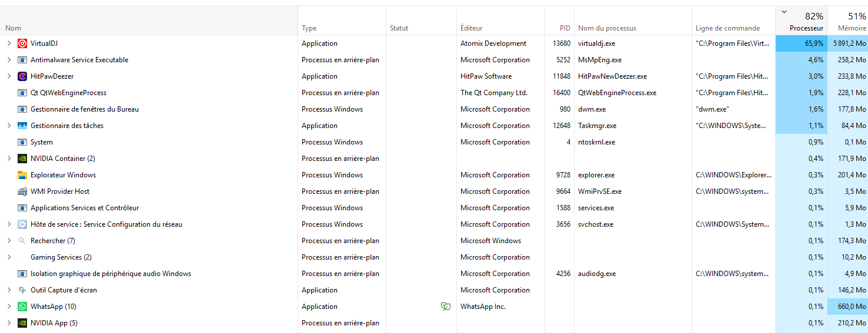Click the System process icon
This screenshot has height=333, width=868.
point(22,142)
